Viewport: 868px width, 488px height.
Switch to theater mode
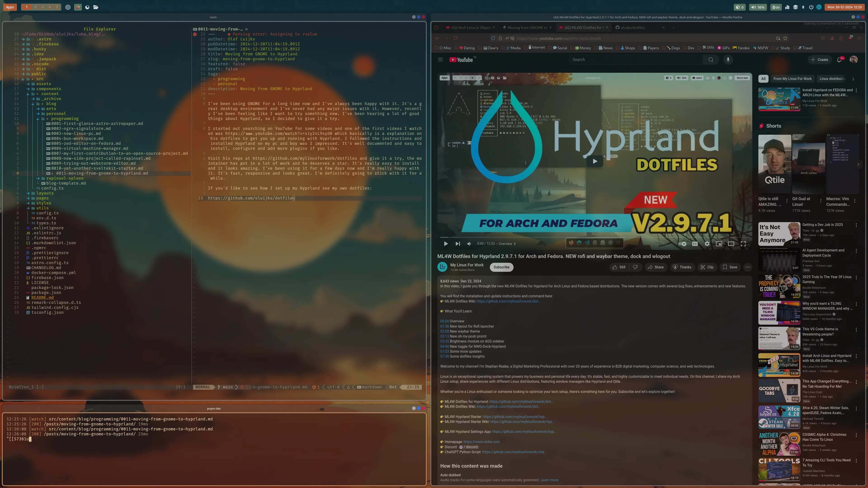[x=731, y=244]
